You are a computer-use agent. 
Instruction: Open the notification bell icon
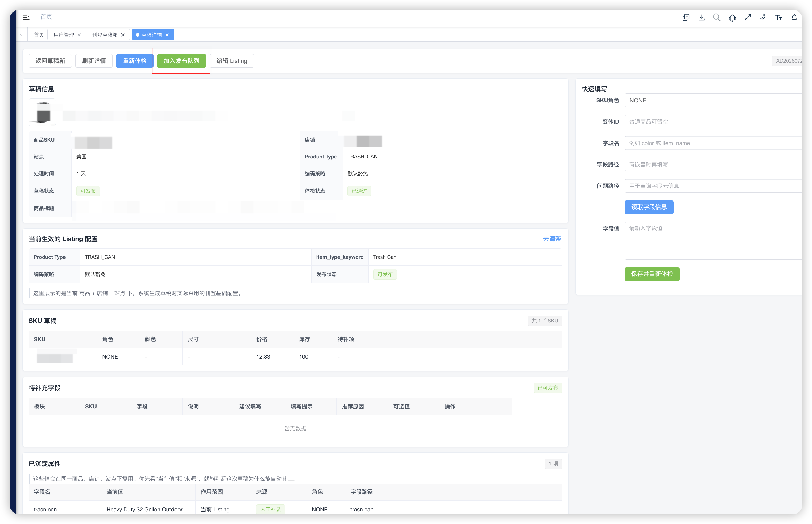[794, 17]
